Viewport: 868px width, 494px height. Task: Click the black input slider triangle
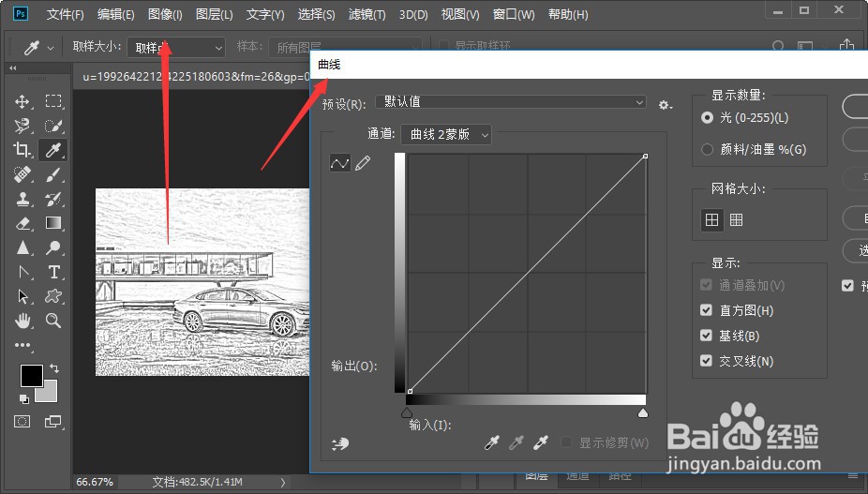(407, 413)
